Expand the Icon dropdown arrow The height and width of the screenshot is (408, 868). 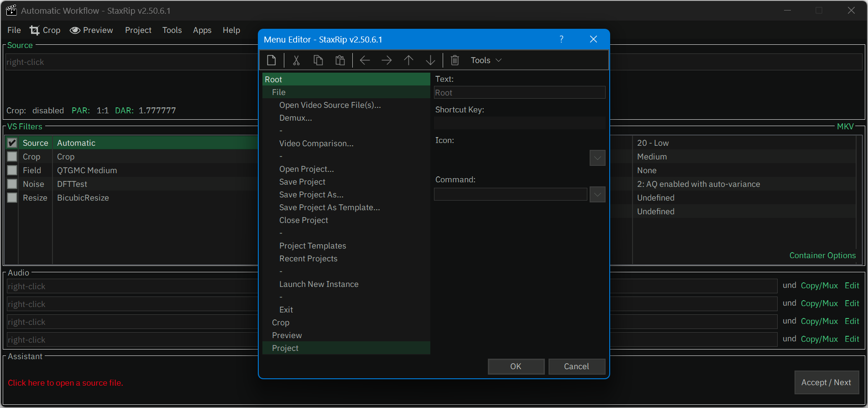597,158
